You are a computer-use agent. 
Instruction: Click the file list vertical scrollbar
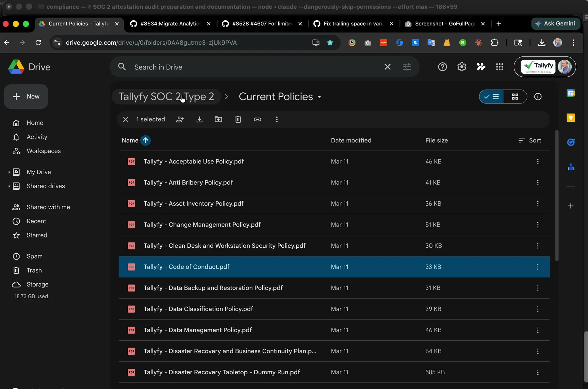click(557, 195)
